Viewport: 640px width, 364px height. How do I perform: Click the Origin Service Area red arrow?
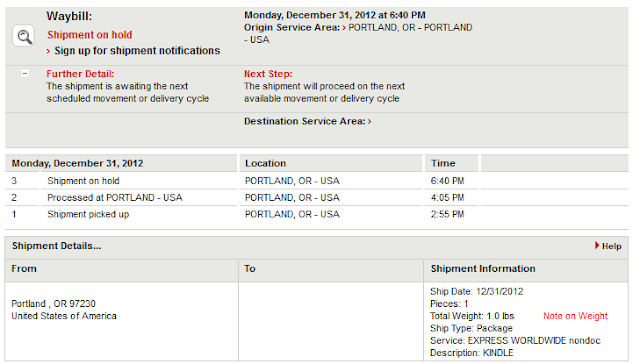[x=344, y=28]
